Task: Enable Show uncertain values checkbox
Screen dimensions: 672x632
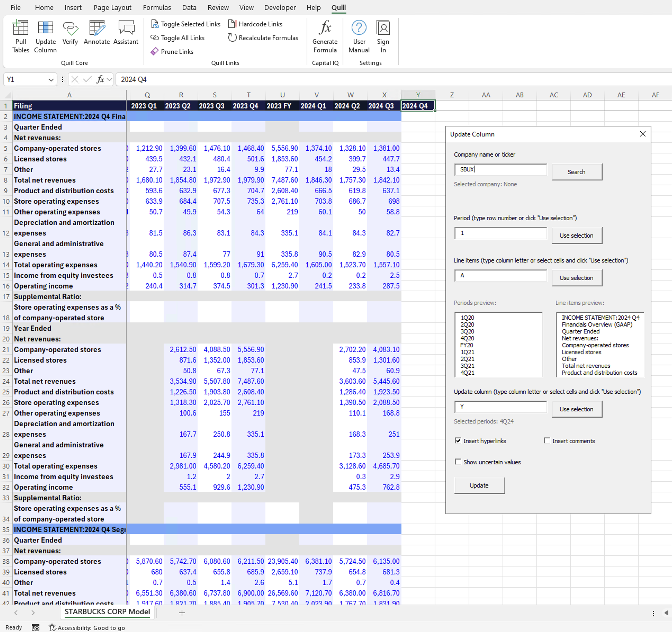Action: 458,462
